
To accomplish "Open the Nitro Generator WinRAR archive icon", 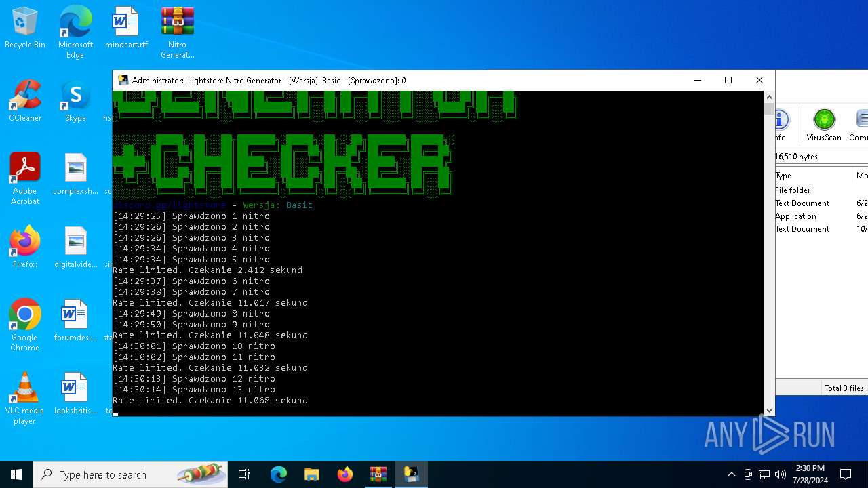I will click(x=178, y=32).
